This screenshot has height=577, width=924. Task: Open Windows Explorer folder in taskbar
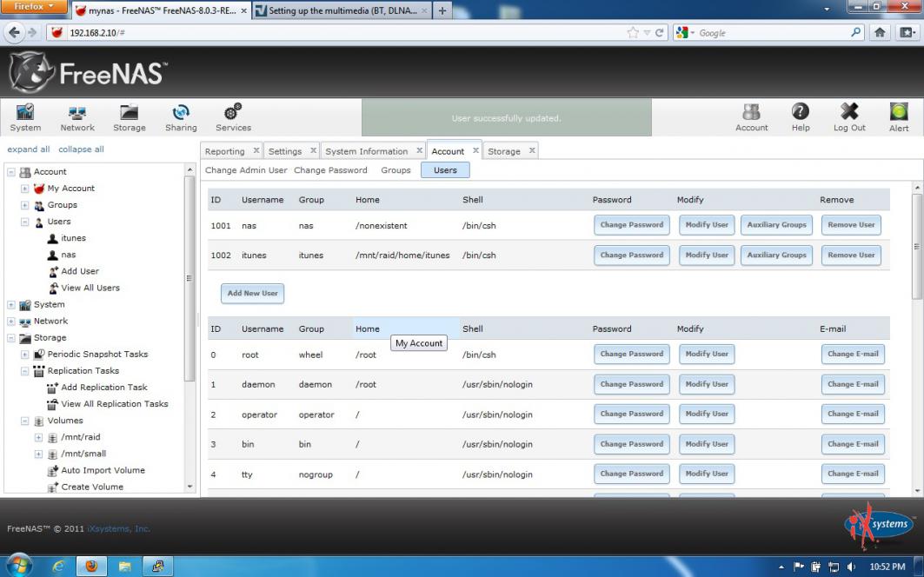tap(124, 567)
